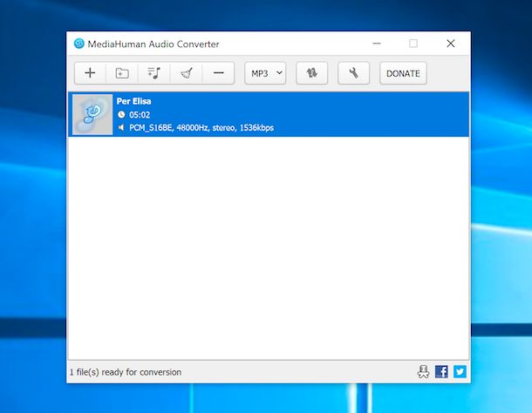Screen dimensions: 532x413
Task: Click the 05:02 duration text
Action: (x=140, y=115)
